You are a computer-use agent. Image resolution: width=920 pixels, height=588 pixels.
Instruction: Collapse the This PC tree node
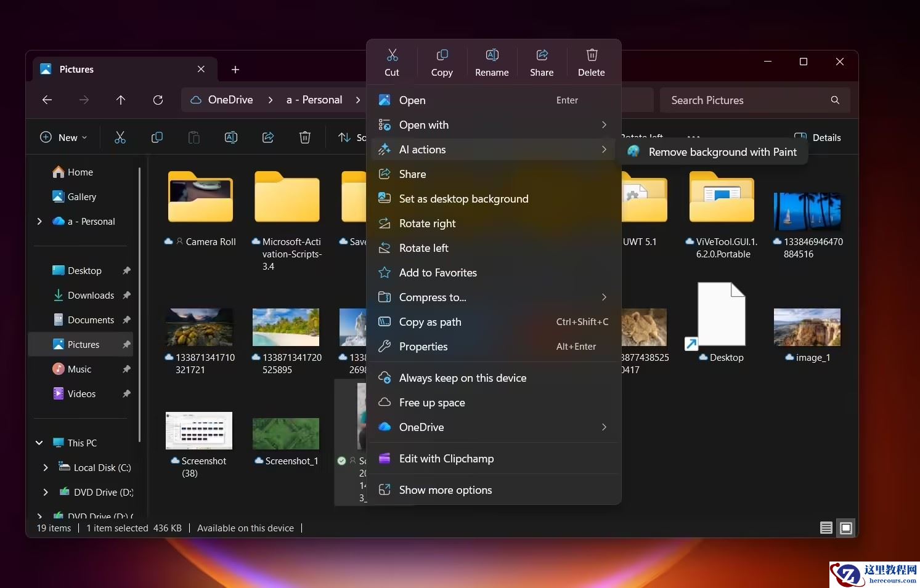pyautogui.click(x=39, y=443)
